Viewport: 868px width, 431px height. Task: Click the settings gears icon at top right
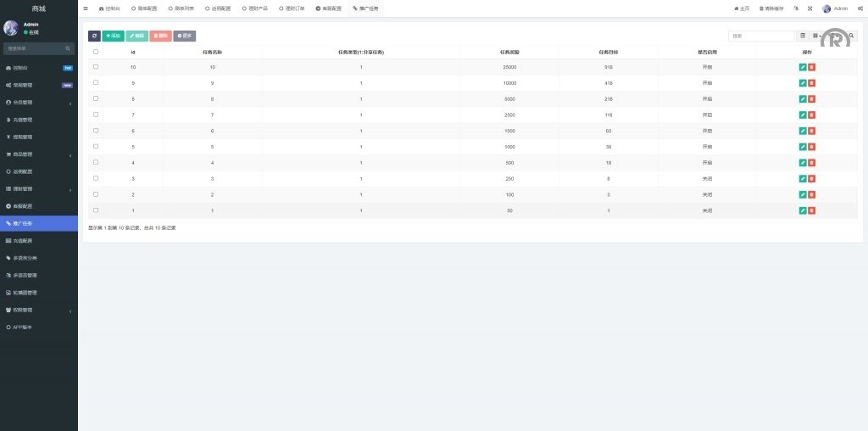(x=860, y=8)
